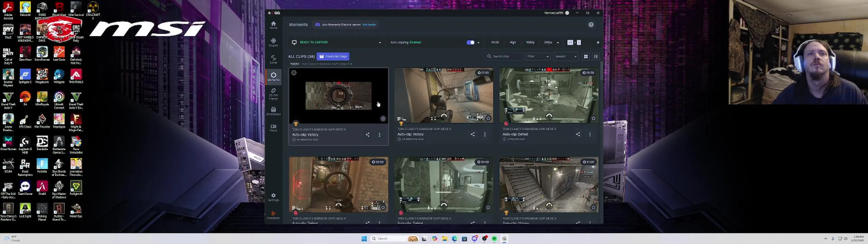Viewport: 868px width, 244px height.
Task: Open the Feedback option in sidebar
Action: 273,216
